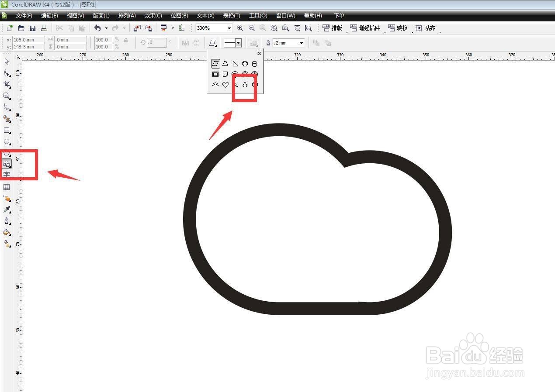Open the 排列(A) menu
The height and width of the screenshot is (392, 555).
click(x=127, y=16)
